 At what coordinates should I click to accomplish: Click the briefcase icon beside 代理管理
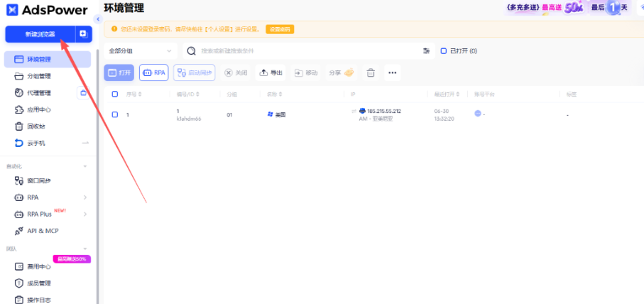83,93
